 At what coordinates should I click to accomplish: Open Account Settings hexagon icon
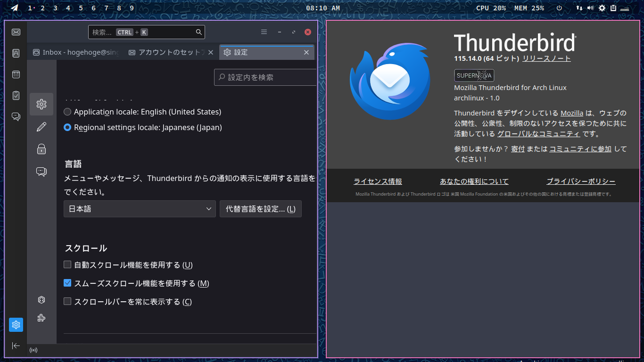click(41, 300)
